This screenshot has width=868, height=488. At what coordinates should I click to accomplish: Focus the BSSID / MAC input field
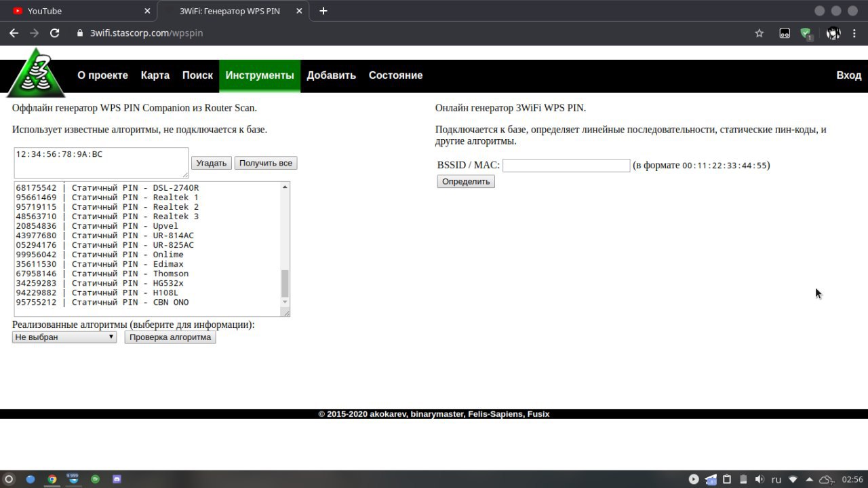(566, 165)
